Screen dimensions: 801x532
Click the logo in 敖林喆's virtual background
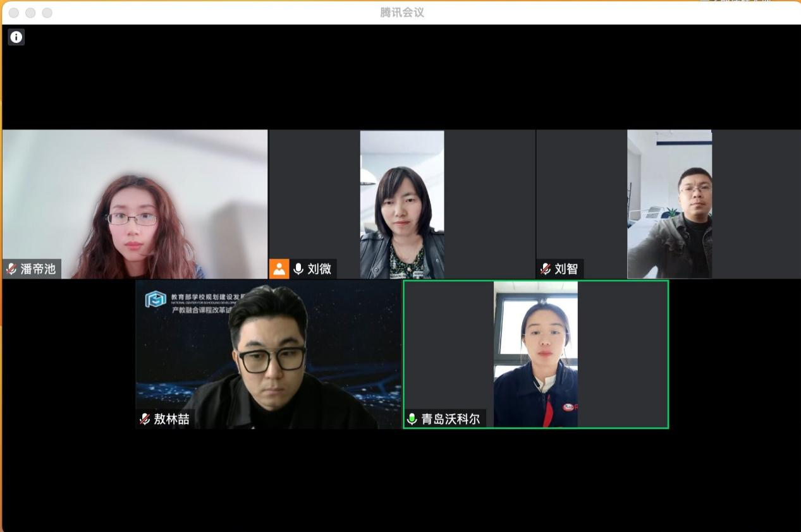156,299
